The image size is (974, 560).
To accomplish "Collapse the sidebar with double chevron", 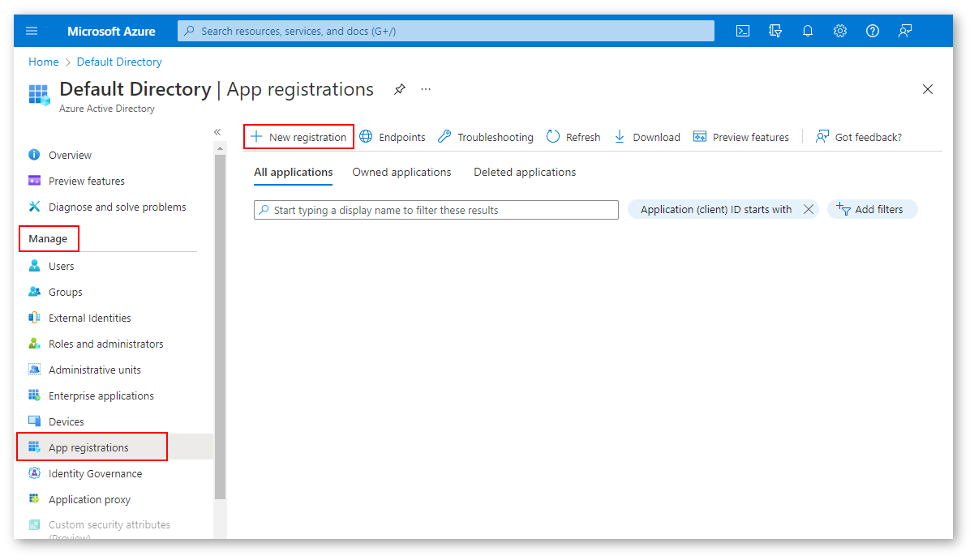I will 217,132.
